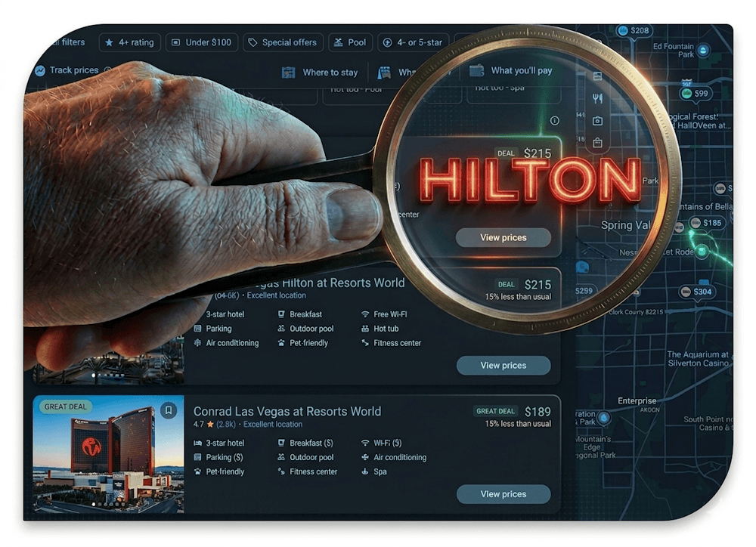Select the $99 map price marker
Viewport: 756px width, 547px height.
695,94
